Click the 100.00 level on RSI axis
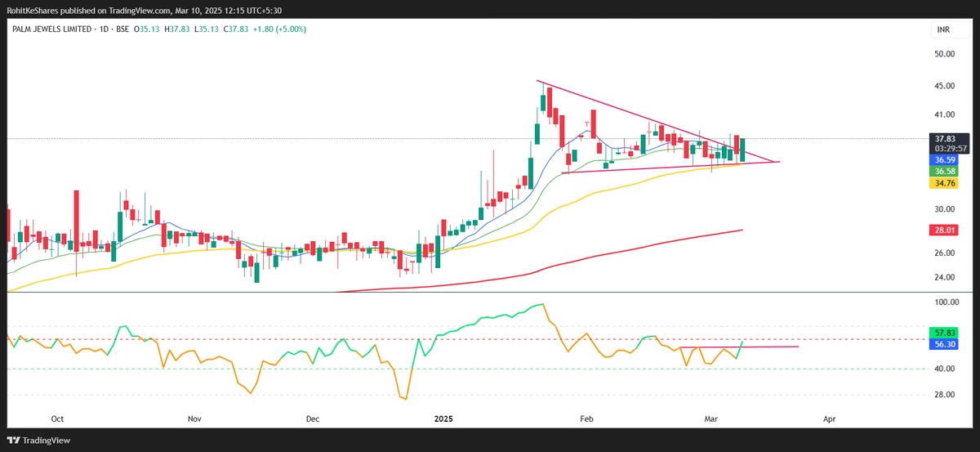Screen dimensions: 980x452 (x=945, y=302)
